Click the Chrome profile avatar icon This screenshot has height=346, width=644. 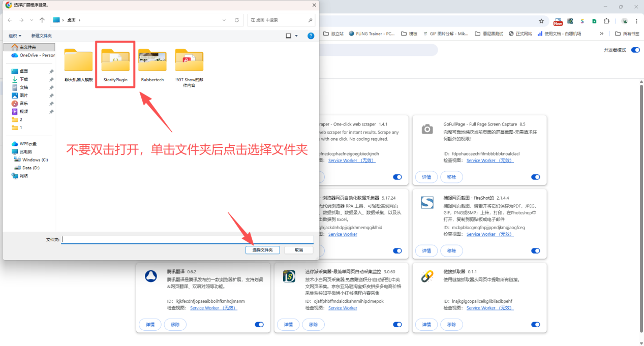click(625, 21)
